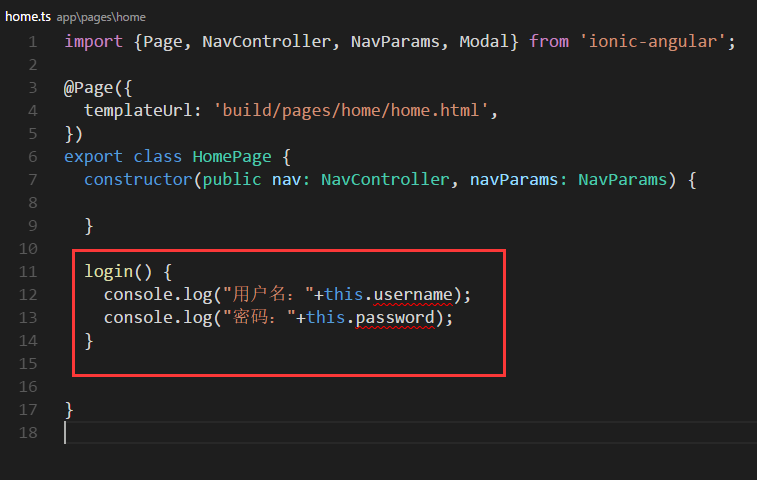Click the underlined 'password' property
This screenshot has width=757, height=480.
(x=395, y=318)
